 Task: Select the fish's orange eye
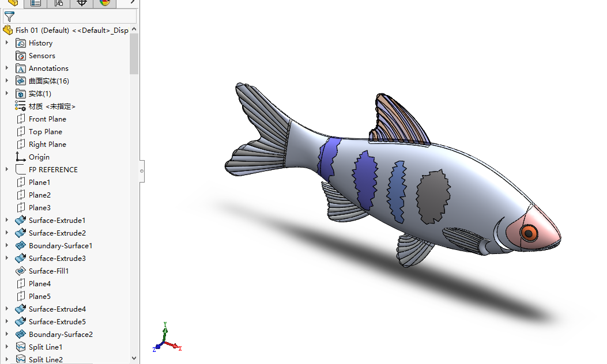[529, 233]
